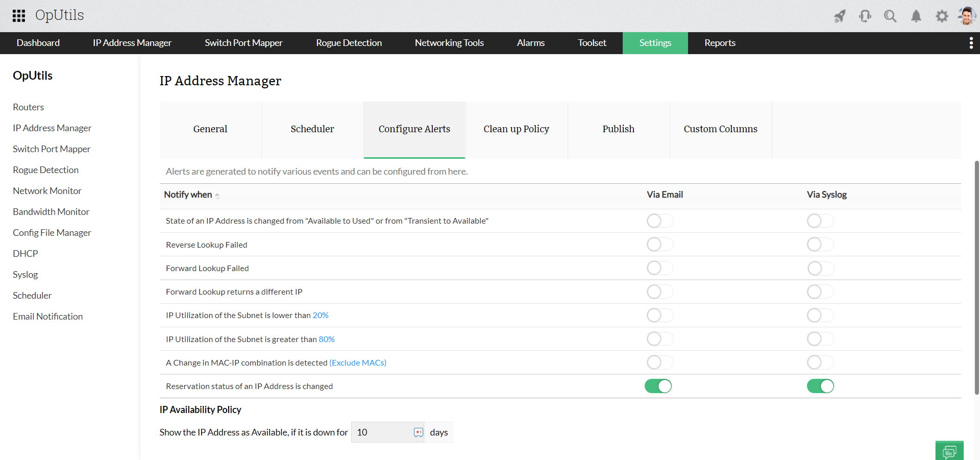Enable syslog for utilization lower than 20%
This screenshot has width=980, height=460.
pos(820,316)
